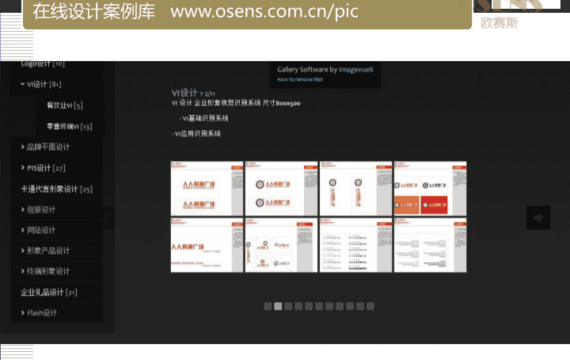Image resolution: width=570 pixels, height=360 pixels.
Task: Open the 餐饮业VI [5] subcategory
Action: [65, 105]
